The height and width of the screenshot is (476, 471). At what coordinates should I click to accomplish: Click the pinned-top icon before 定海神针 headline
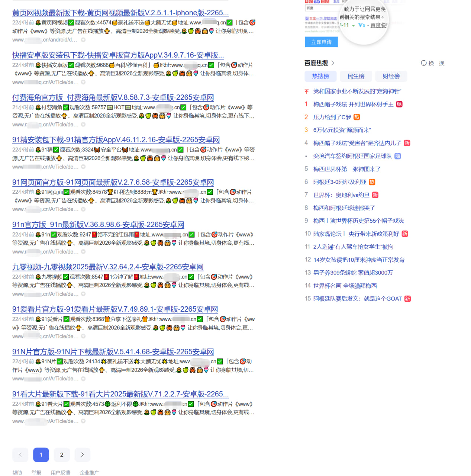tap(307, 91)
